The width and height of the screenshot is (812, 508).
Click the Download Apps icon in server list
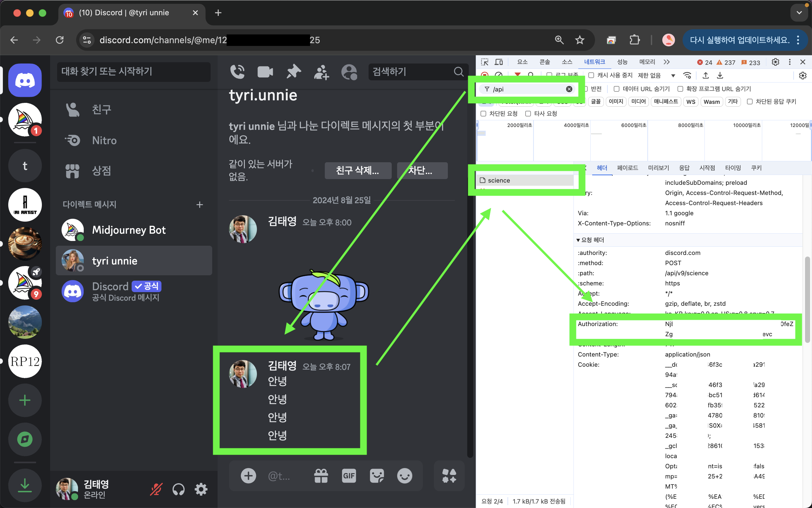coord(25,485)
